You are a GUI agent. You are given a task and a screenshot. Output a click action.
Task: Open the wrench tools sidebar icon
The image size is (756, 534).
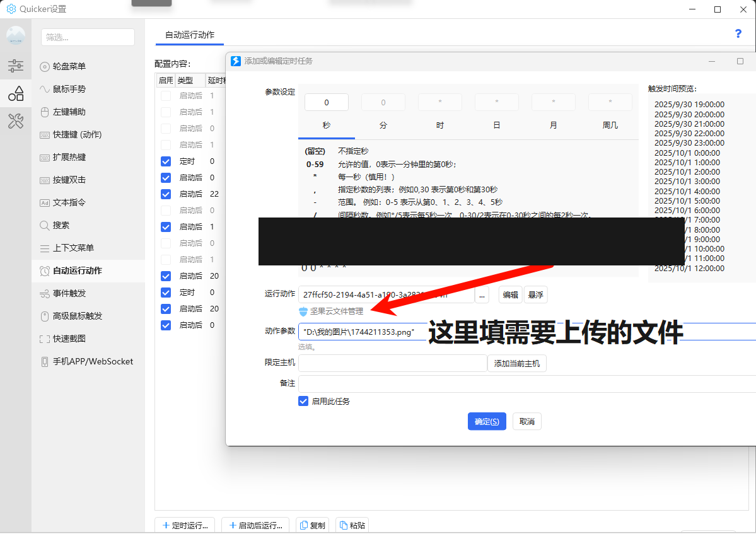tap(16, 121)
